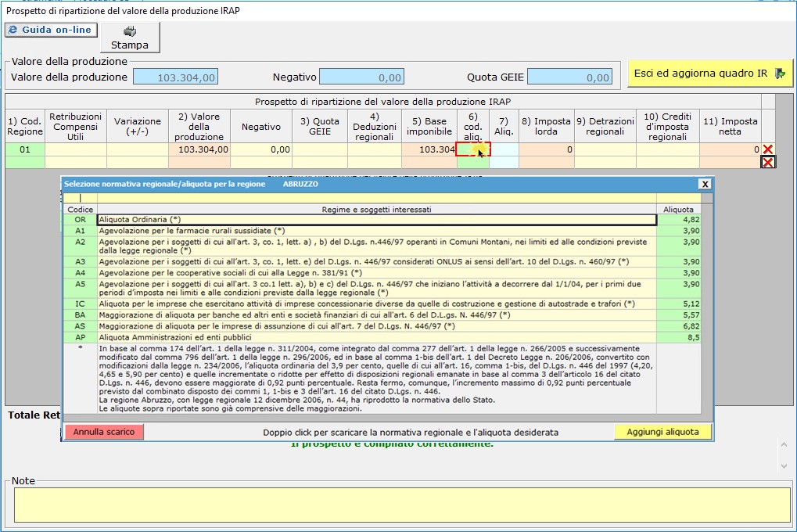
Task: Click the Negativo summary field
Action: pyautogui.click(x=361, y=77)
